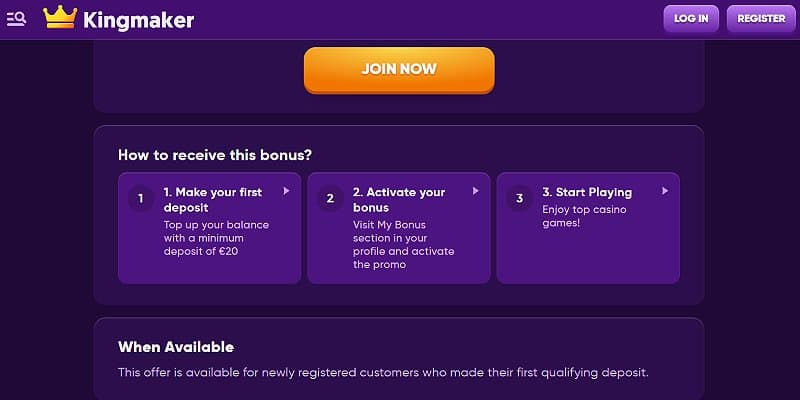Select the "2. Activate your bonus" title
800x400 pixels.
pos(399,199)
